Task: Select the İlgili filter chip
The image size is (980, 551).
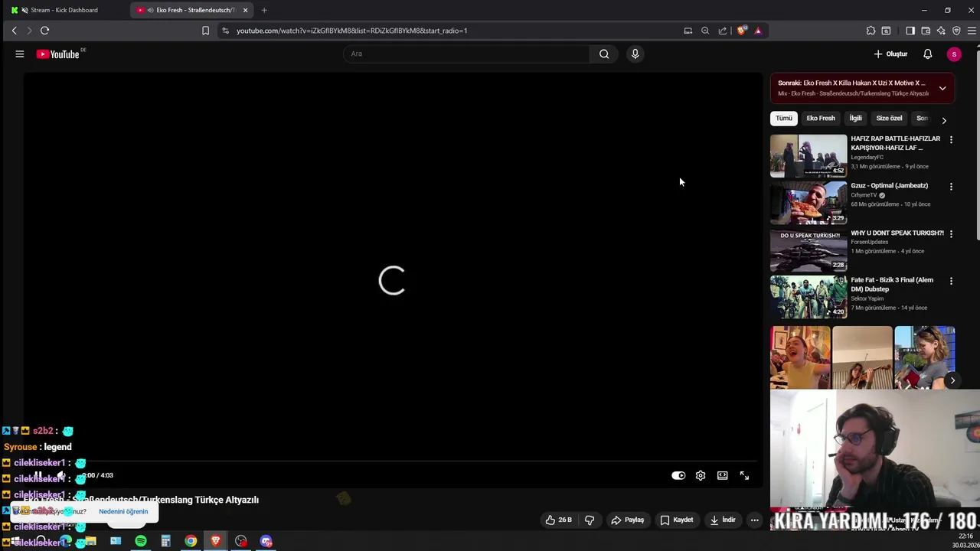Action: (855, 119)
